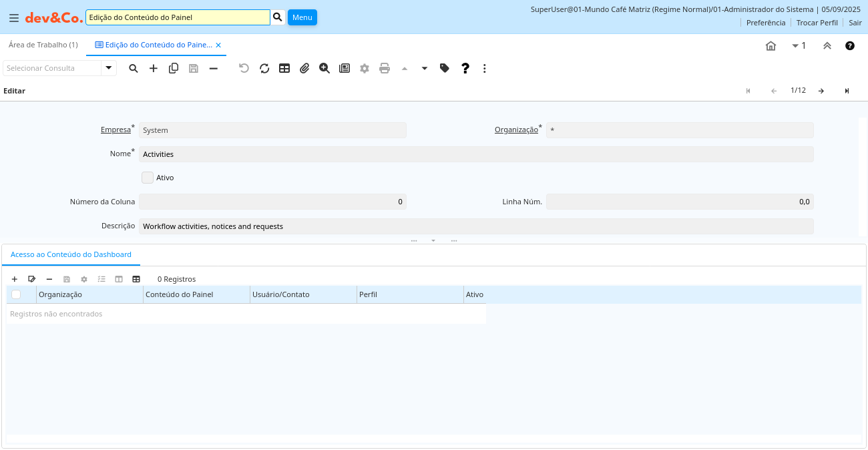Toggle the Ativo checkbox
Viewport: 868px width, 450px height.
pyautogui.click(x=148, y=178)
